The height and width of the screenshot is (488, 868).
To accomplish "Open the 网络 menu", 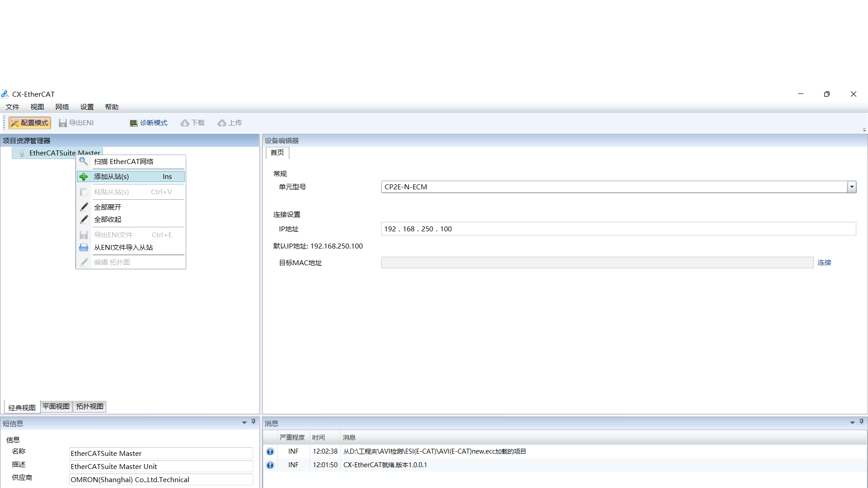I will pyautogui.click(x=62, y=107).
